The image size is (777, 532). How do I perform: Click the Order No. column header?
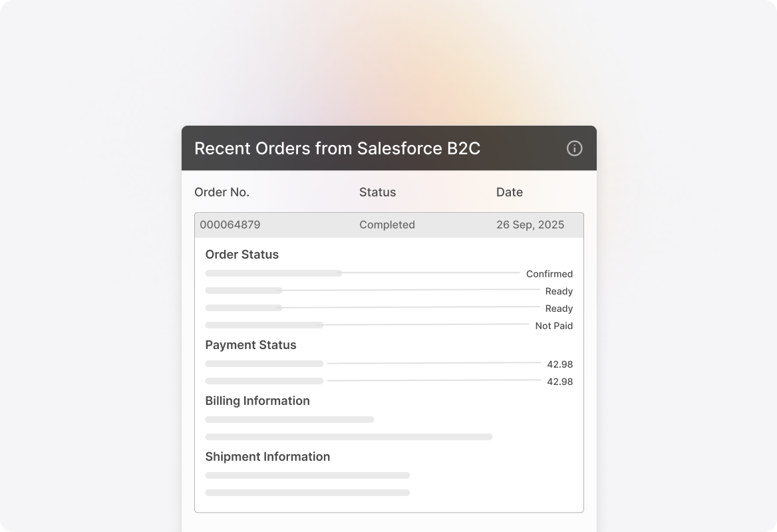click(222, 192)
